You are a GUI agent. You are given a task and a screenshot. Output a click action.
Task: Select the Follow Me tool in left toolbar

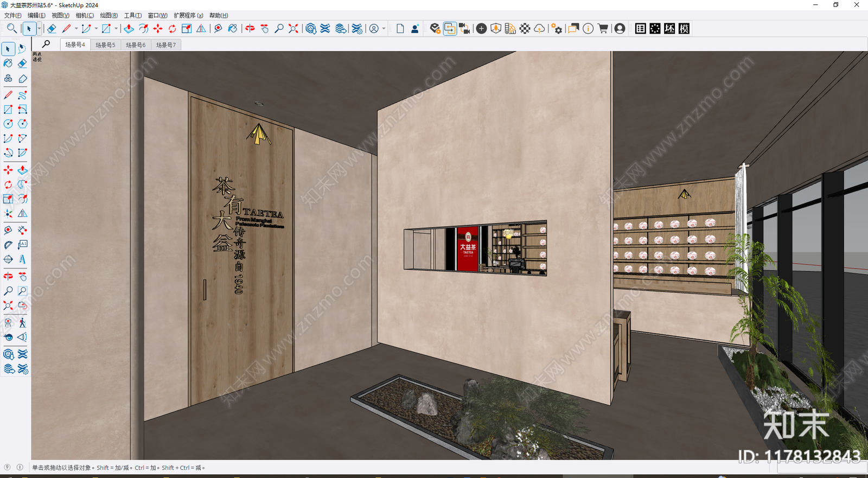22,184
